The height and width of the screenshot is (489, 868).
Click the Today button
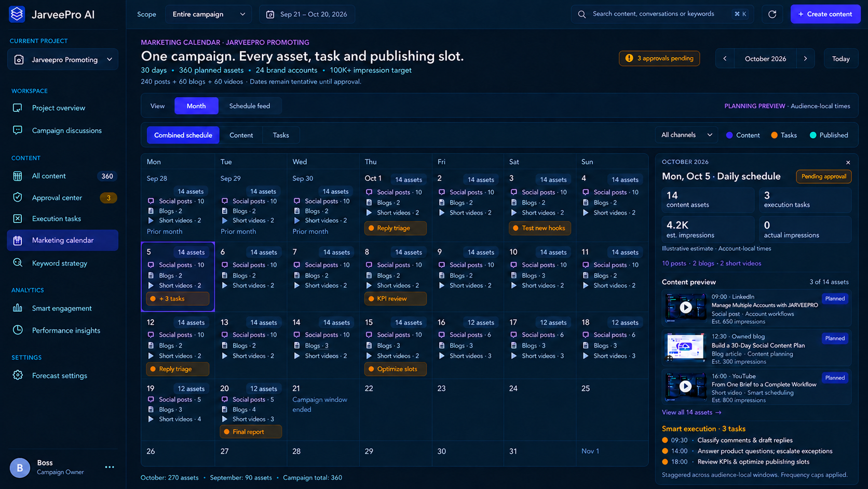840,59
